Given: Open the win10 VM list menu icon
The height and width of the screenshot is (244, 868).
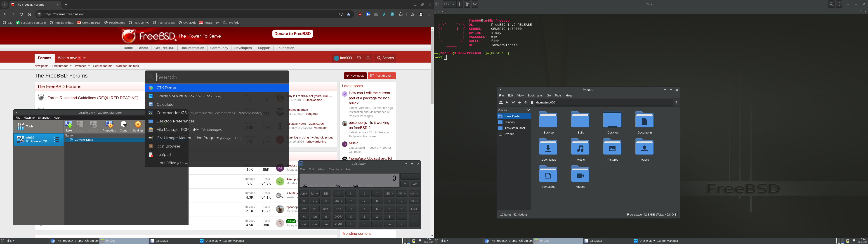Looking at the screenshot, I should 56,140.
